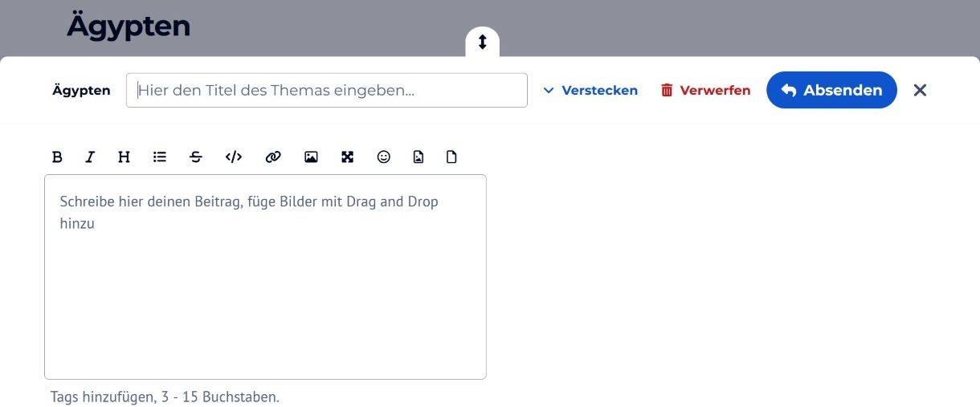
Task: Insert a bulleted list
Action: [160, 157]
